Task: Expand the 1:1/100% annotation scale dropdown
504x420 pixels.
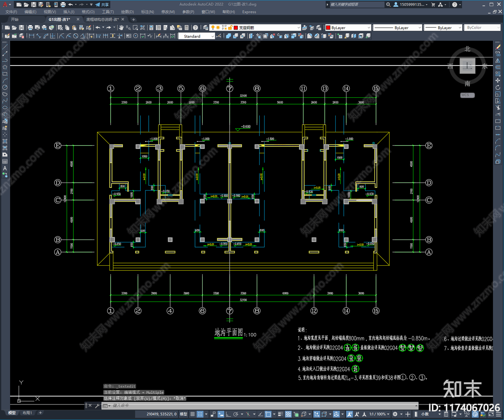Action: pyautogui.click(x=380, y=414)
